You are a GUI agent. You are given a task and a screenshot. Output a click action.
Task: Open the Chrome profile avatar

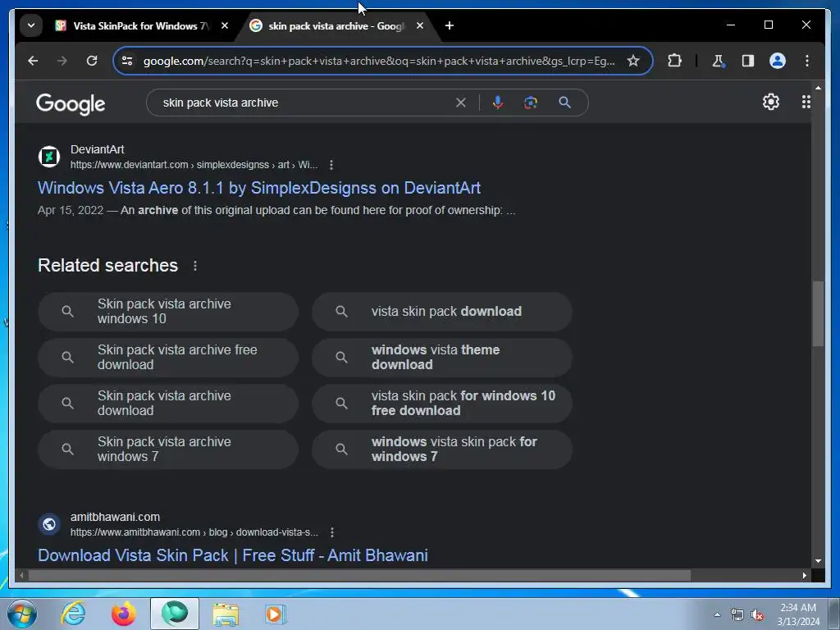click(778, 61)
